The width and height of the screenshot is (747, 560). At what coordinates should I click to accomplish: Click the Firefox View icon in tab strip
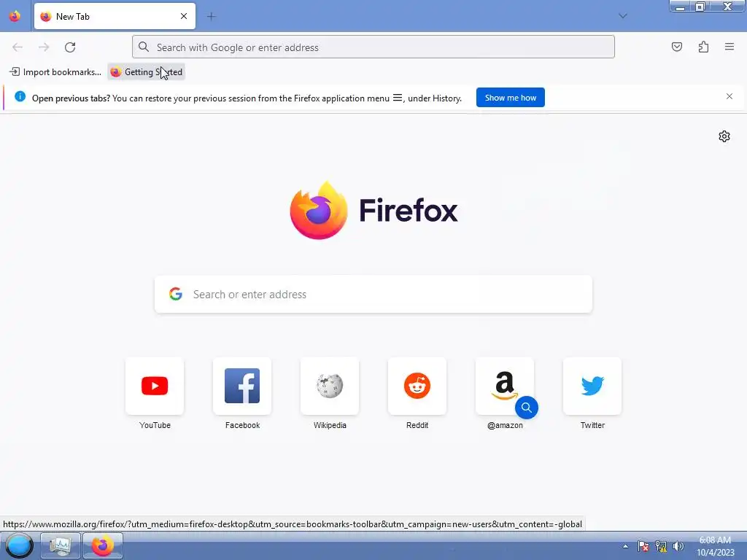[x=15, y=16]
